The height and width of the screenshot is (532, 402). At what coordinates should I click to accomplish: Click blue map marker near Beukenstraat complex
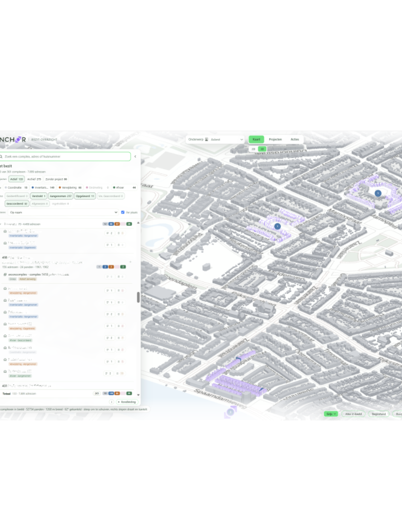tap(277, 226)
